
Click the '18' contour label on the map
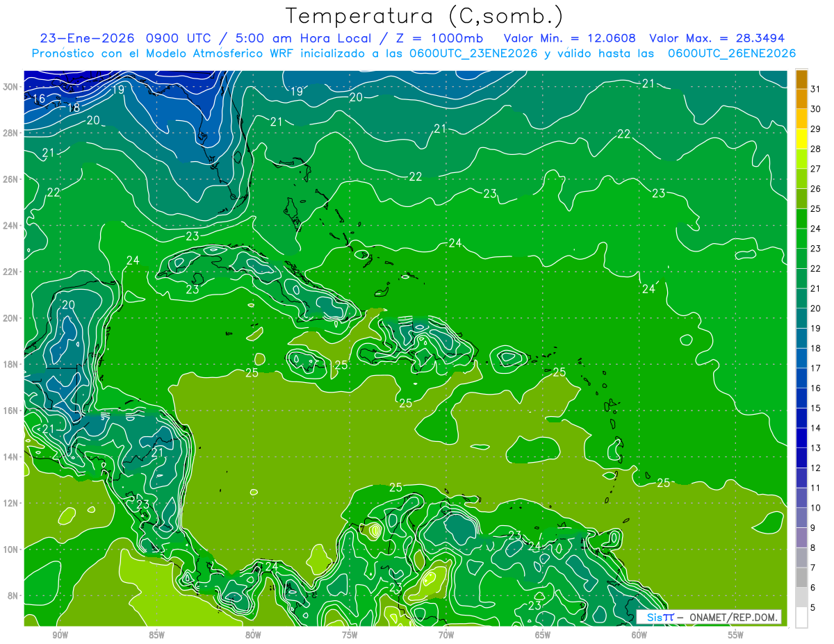pyautogui.click(x=74, y=108)
